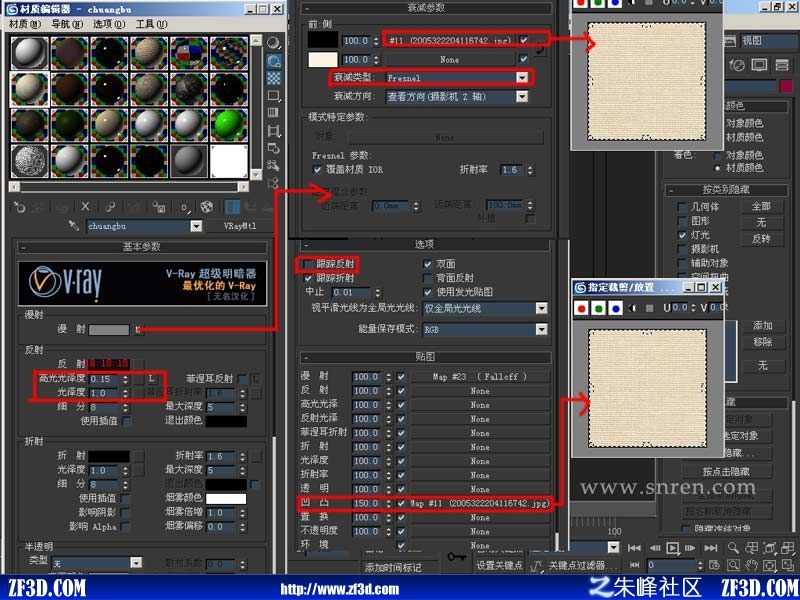Open the 工具(U) menu
The width and height of the screenshot is (800, 600).
tap(152, 24)
